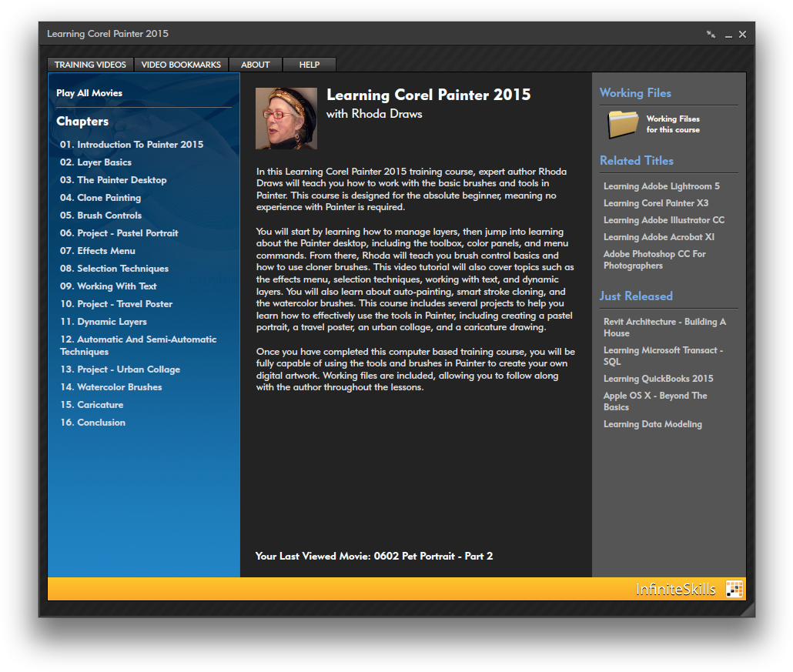Image resolution: width=793 pixels, height=672 pixels.
Task: Open Learning QuickBooks 2015 link
Action: (657, 379)
